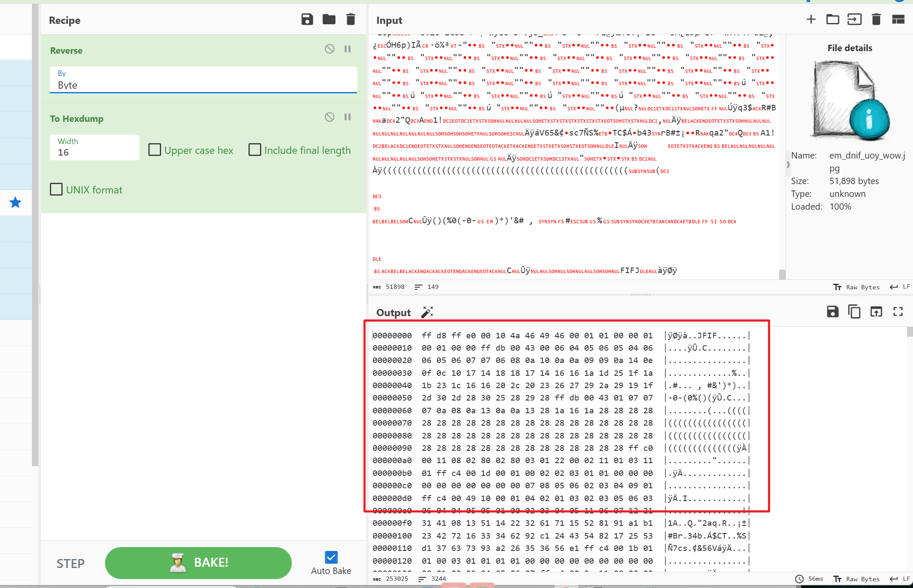Copy raw output to the clipboard
Screen dimensions: 913x588
coord(854,312)
